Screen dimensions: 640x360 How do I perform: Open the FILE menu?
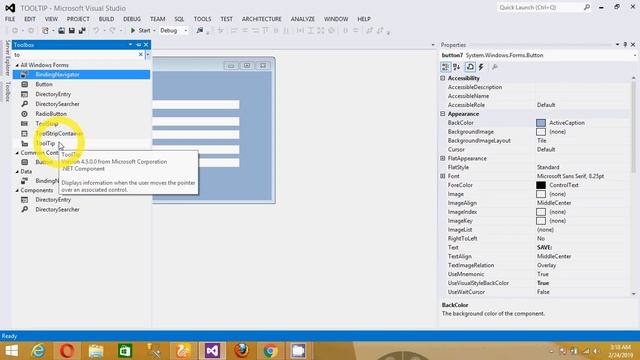[x=10, y=19]
